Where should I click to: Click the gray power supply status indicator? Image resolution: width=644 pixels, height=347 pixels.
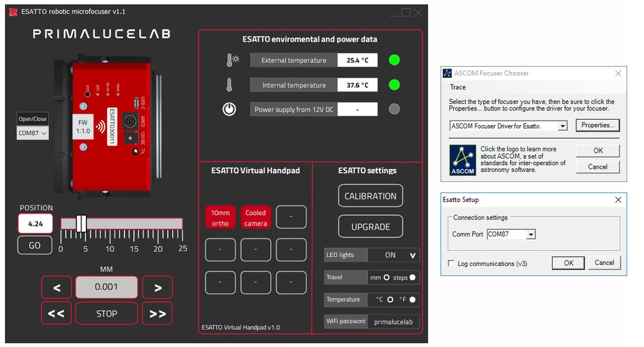click(x=394, y=109)
